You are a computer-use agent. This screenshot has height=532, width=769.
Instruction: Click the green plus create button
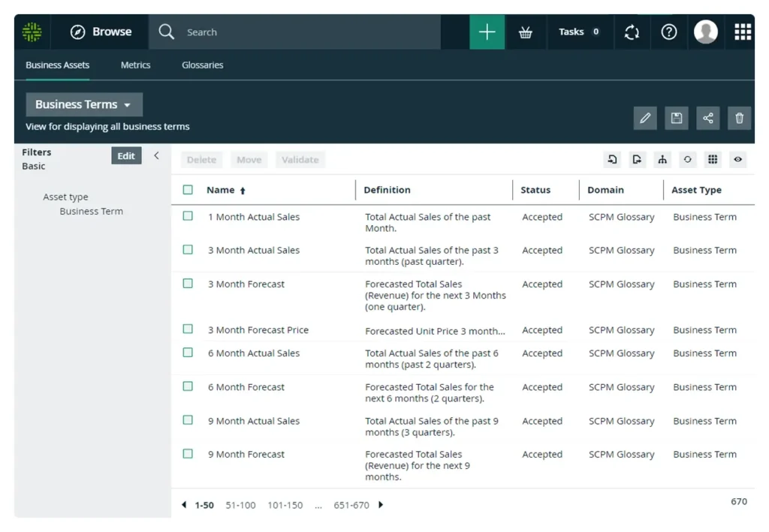click(x=487, y=32)
